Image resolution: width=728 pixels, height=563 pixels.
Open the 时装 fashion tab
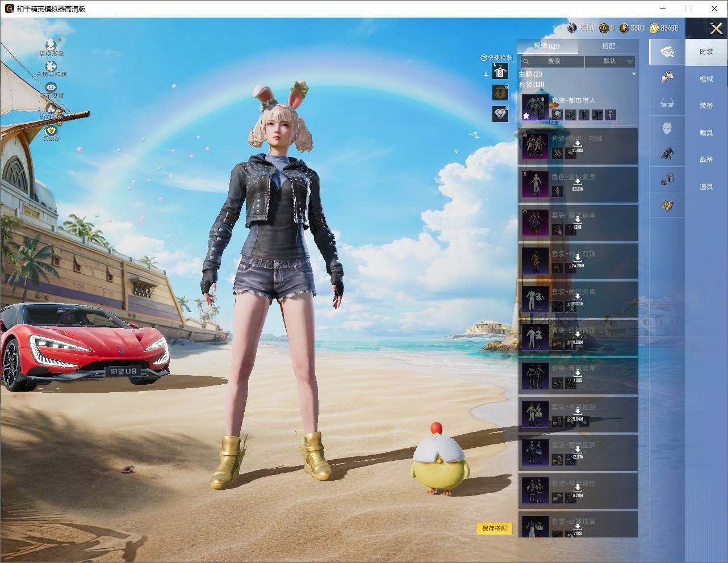[706, 52]
